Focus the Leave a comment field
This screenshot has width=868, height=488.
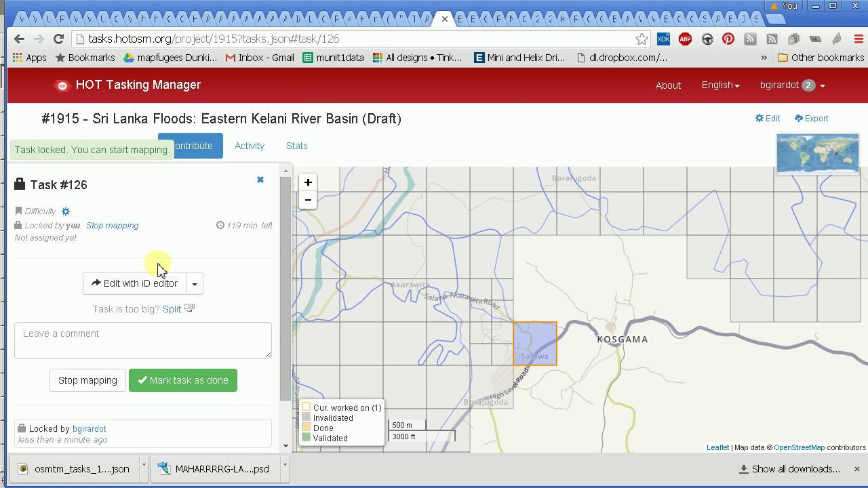coord(143,340)
